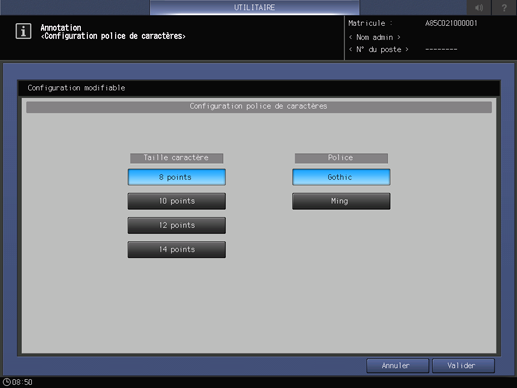The height and width of the screenshot is (388, 517).
Task: Click the 08:50 time display
Action: [22, 382]
